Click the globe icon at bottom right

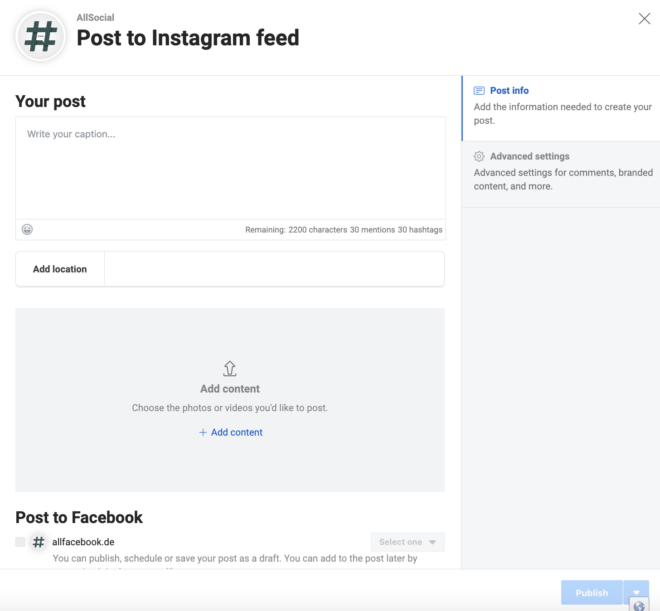pos(639,606)
